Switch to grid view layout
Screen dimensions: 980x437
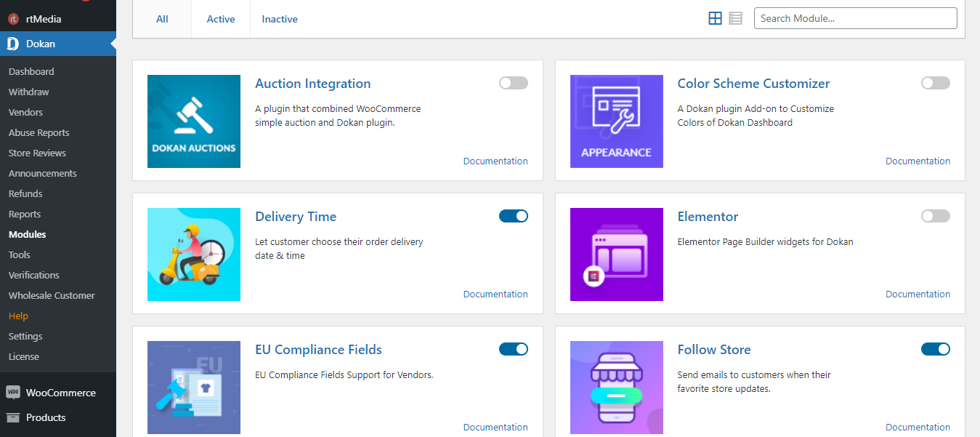click(x=715, y=18)
